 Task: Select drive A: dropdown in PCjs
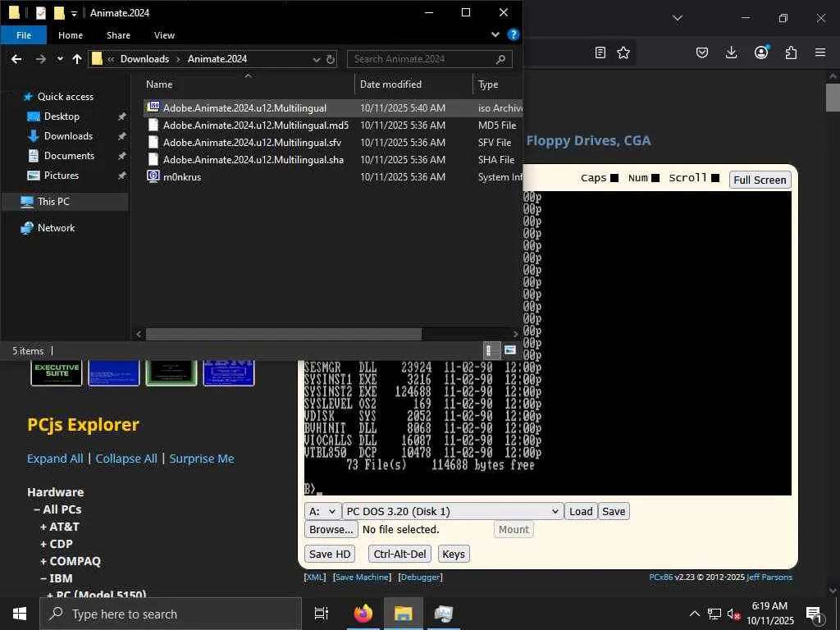tap(322, 512)
